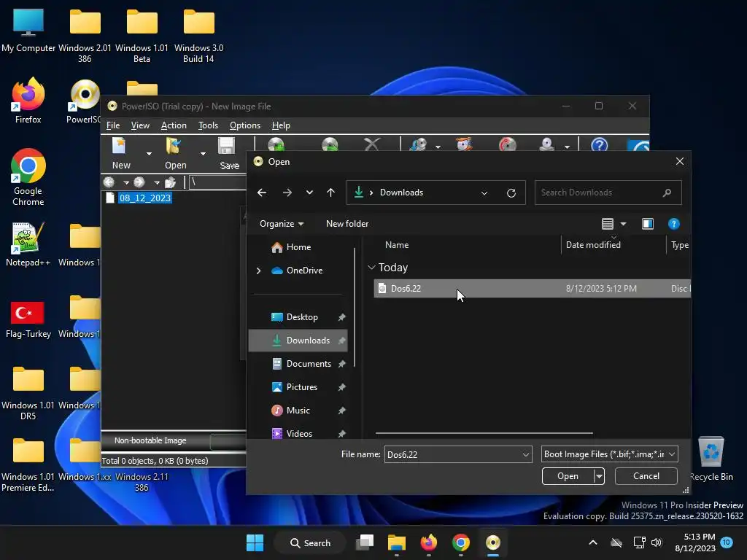Viewport: 747px width, 560px height.
Task: Open Google Chrome desktop shortcut
Action: pyautogui.click(x=28, y=177)
